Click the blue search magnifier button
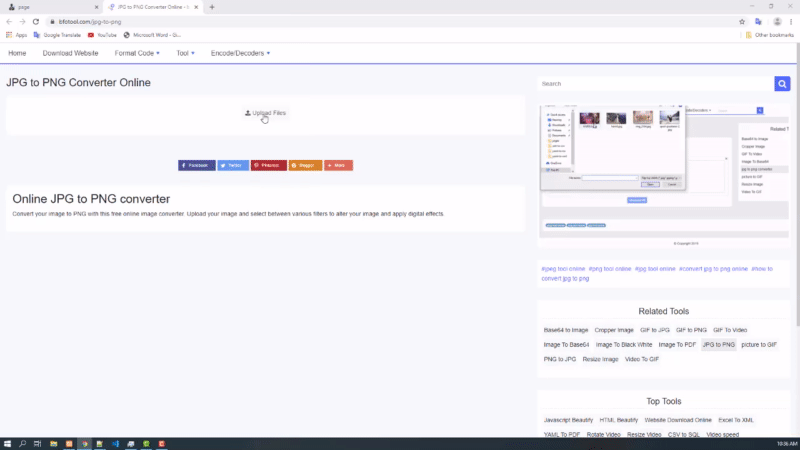 click(x=783, y=84)
